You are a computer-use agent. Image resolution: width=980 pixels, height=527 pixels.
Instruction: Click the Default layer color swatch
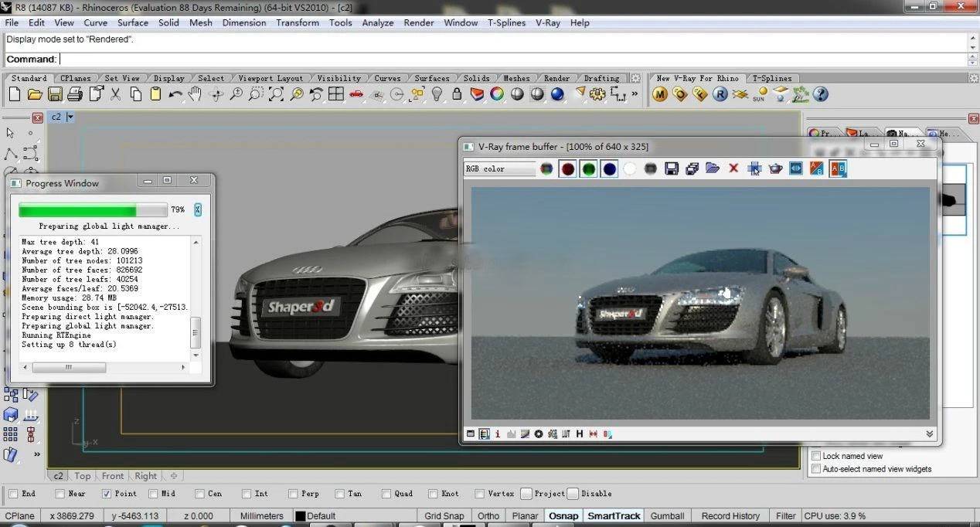301,516
